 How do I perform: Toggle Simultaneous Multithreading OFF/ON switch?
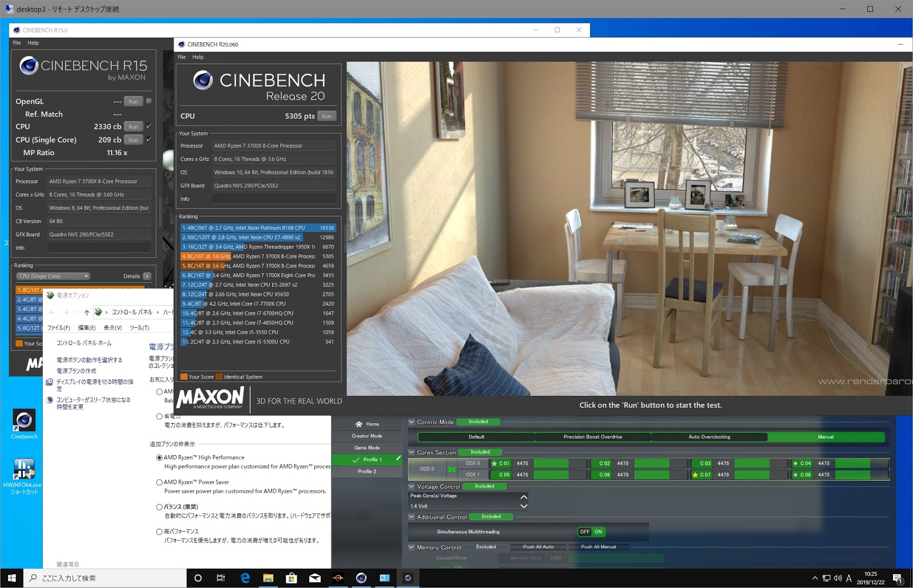(591, 532)
